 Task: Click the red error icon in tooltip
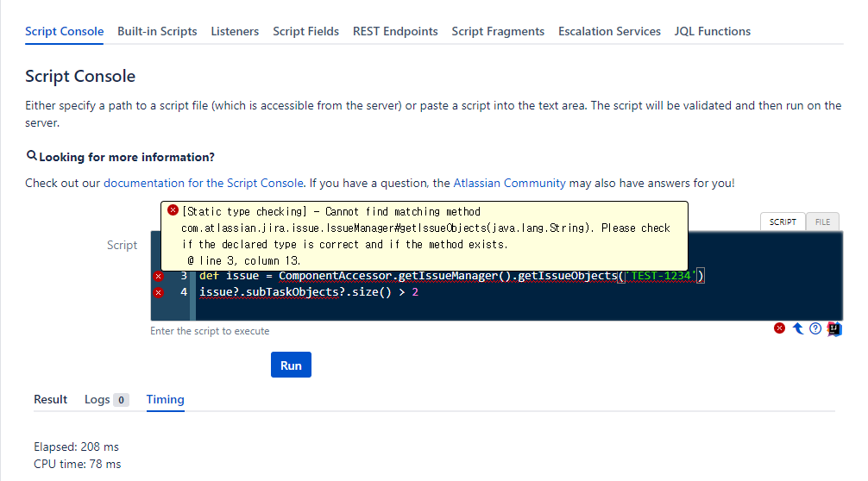(173, 210)
